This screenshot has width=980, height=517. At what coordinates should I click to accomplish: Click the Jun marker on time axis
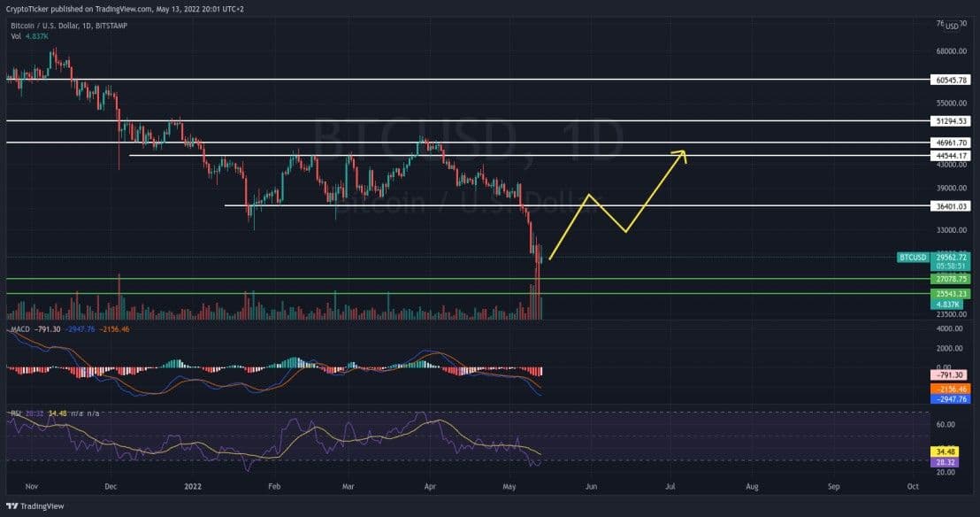coord(591,486)
